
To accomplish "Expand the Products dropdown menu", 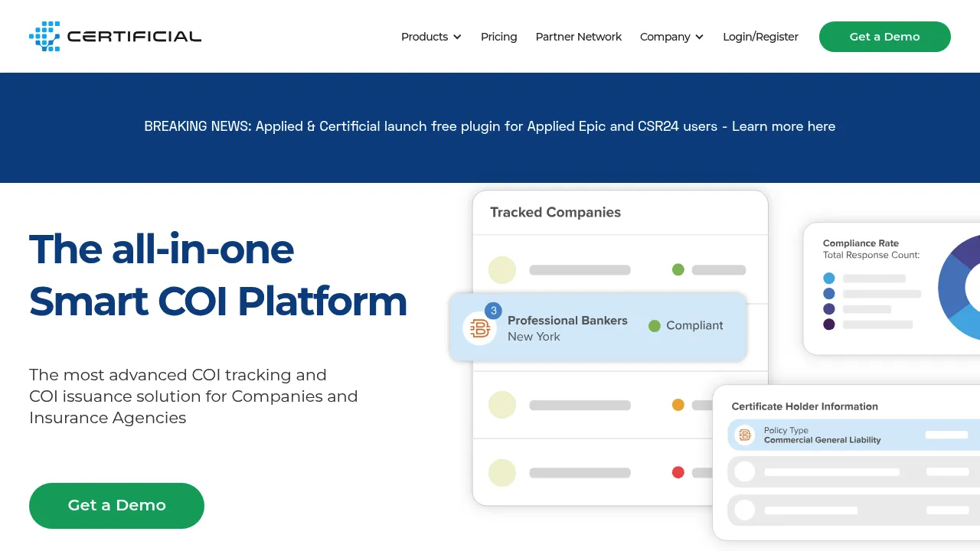I will tap(431, 37).
